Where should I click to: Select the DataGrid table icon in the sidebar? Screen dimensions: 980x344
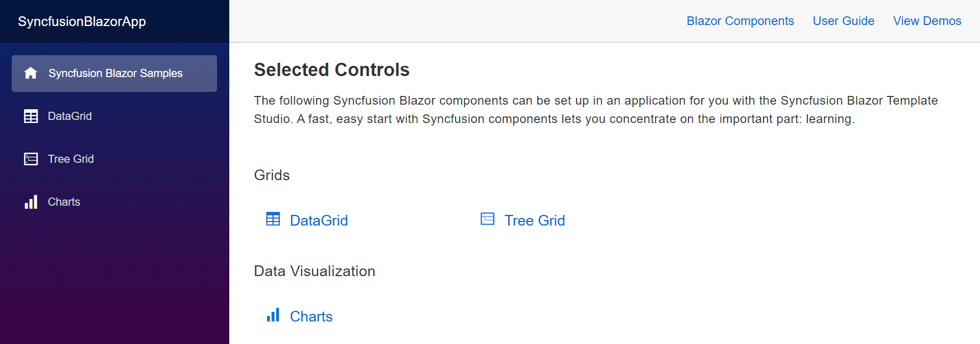[31, 116]
